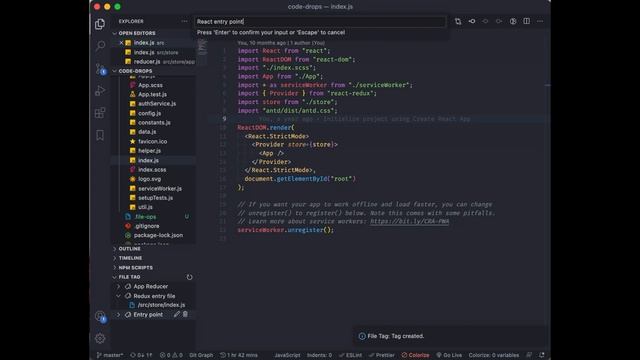640x360 pixels.
Task: Refresh the File Tag panel
Action: click(189, 277)
